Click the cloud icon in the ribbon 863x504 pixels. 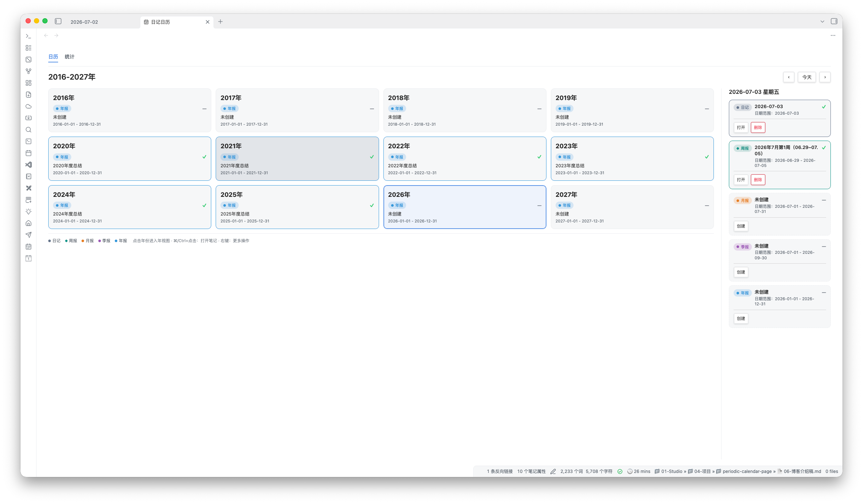29,106
